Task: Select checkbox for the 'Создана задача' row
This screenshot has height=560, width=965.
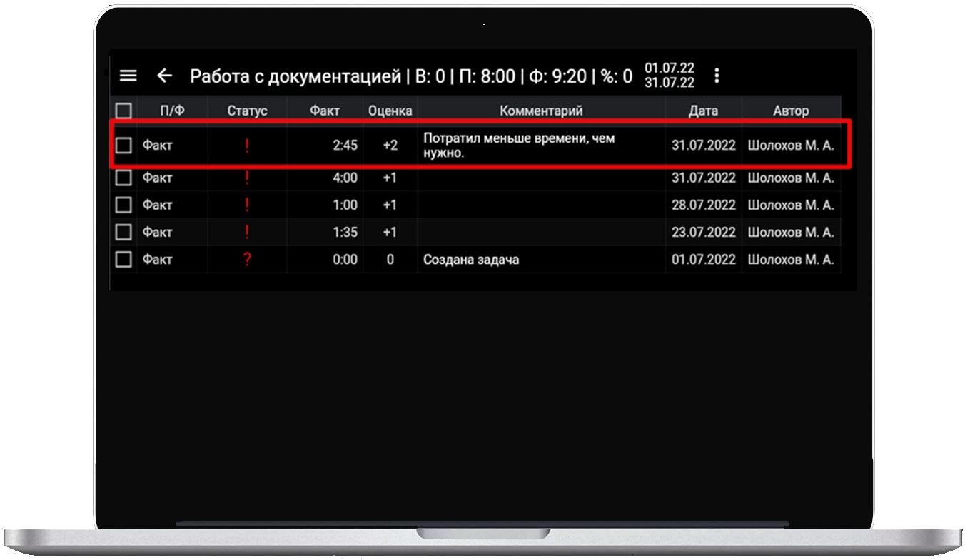Action: point(123,260)
